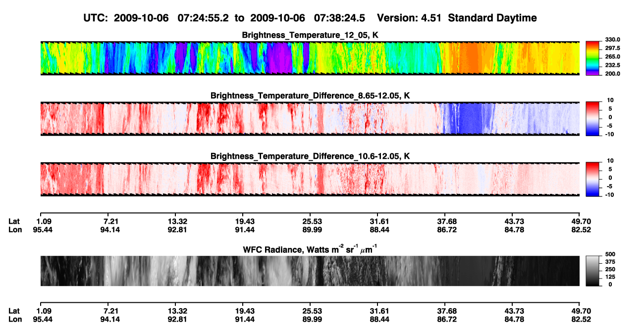Click the -10 tick on the 8.65-12.05 colorbar
This screenshot has height=330, width=644.
click(610, 134)
